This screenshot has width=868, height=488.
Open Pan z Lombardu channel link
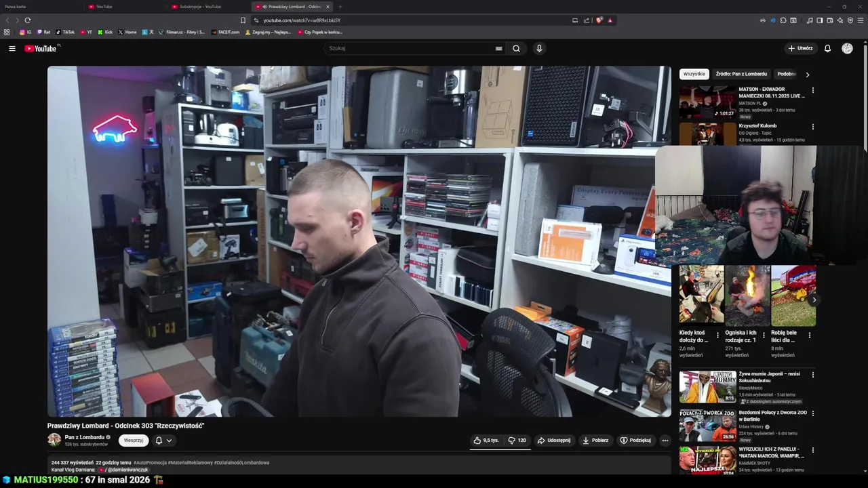(85, 437)
